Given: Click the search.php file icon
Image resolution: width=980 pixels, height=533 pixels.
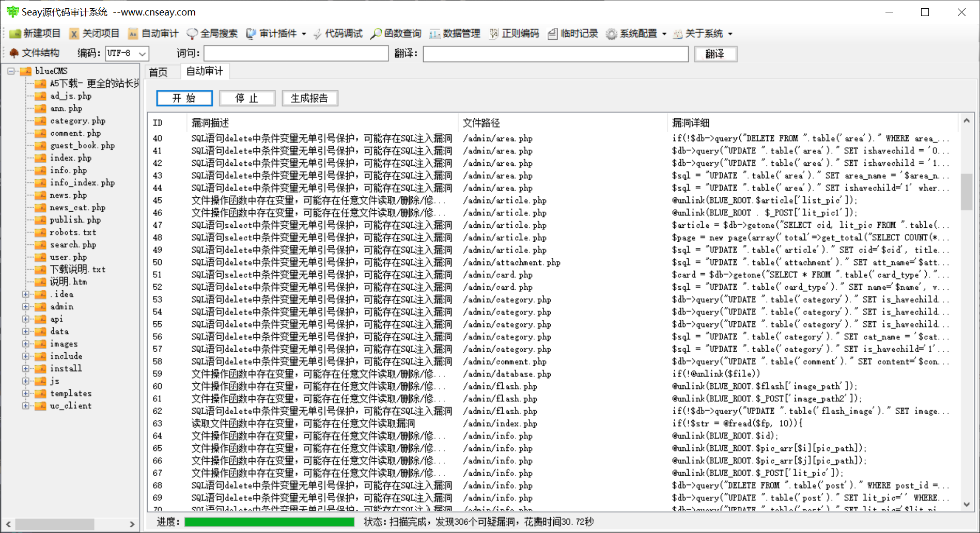Looking at the screenshot, I should pyautogui.click(x=40, y=245).
